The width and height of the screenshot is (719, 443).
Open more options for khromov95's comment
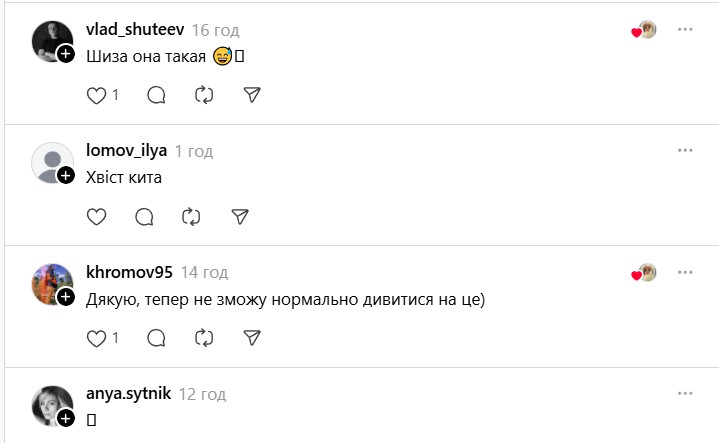point(685,272)
